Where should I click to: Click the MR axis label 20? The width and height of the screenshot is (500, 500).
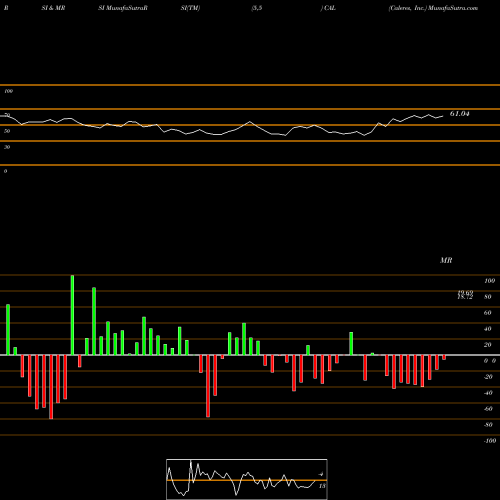click(488, 345)
